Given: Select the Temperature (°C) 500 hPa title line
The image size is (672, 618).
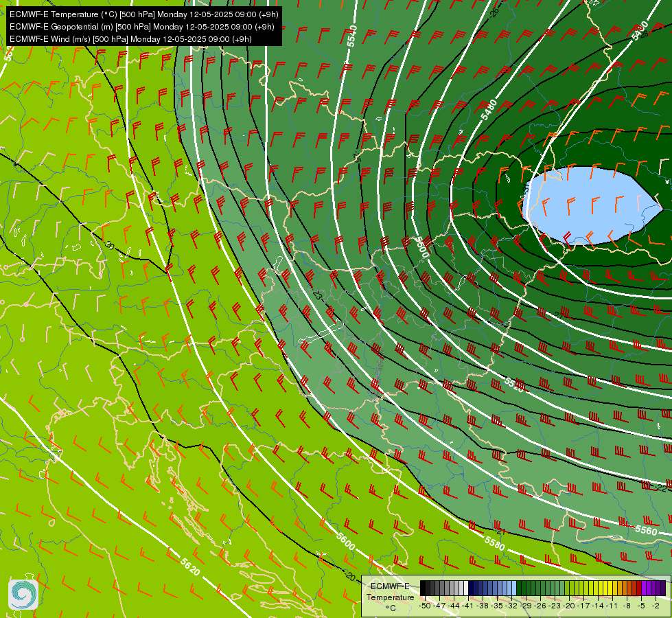Looking at the screenshot, I should 144,14.
